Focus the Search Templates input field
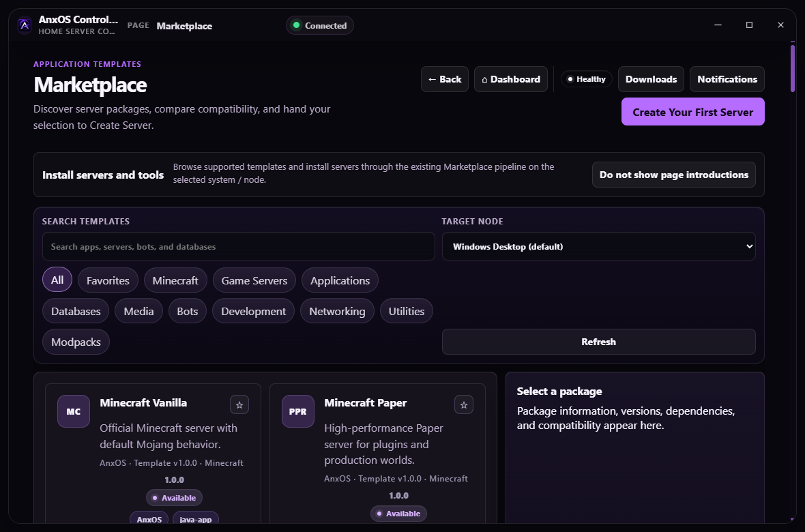 point(239,246)
